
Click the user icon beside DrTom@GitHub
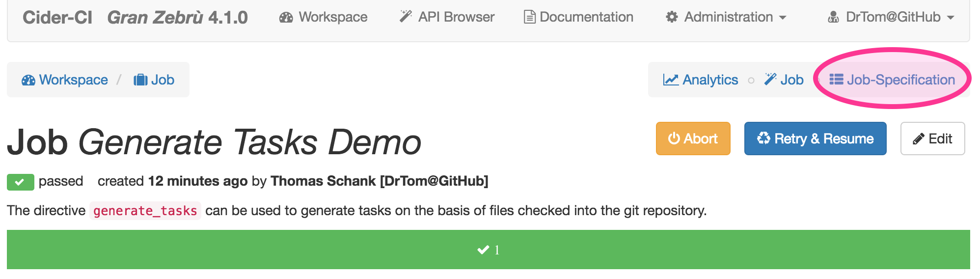(x=833, y=17)
